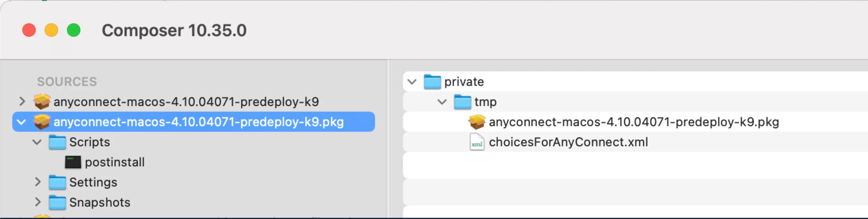Click the Settings folder icon
Screen dimensions: 868x219
point(57,182)
